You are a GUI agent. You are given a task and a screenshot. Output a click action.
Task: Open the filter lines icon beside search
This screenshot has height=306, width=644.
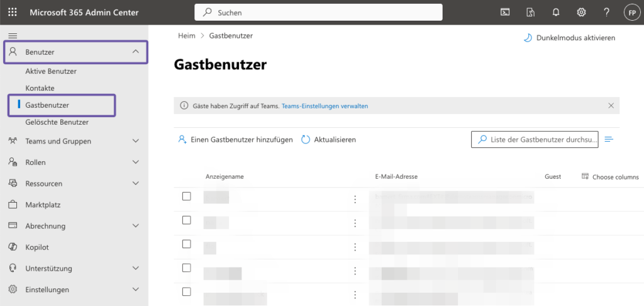(x=609, y=139)
